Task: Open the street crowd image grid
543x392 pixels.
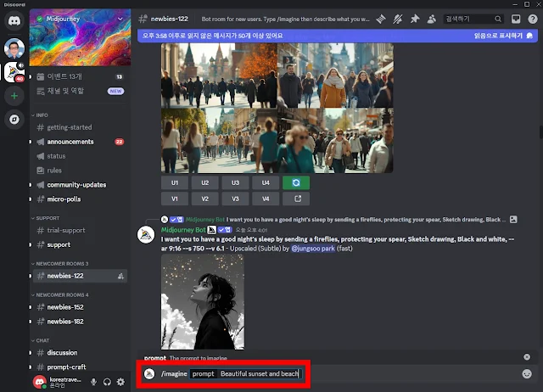Action: (x=277, y=108)
